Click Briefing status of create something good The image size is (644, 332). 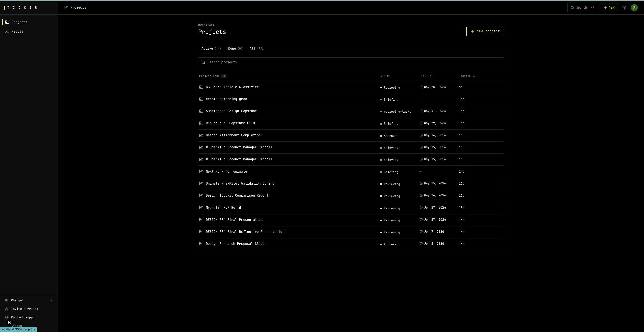389,100
